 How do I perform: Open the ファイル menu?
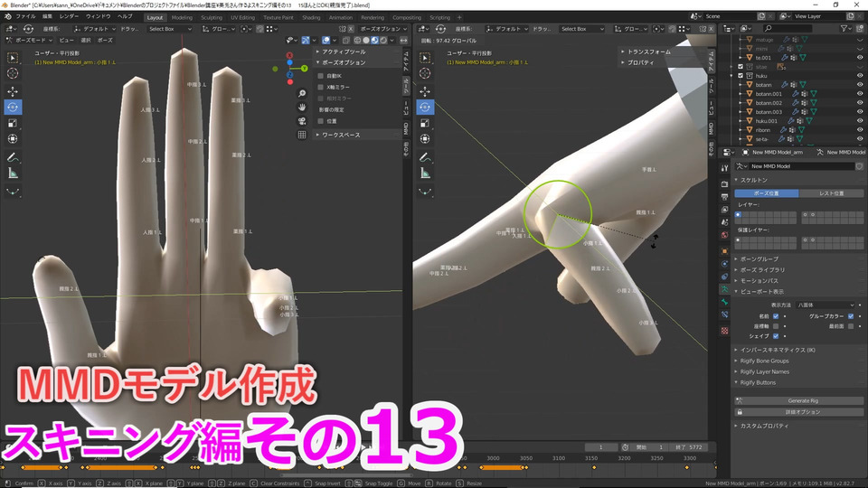26,17
